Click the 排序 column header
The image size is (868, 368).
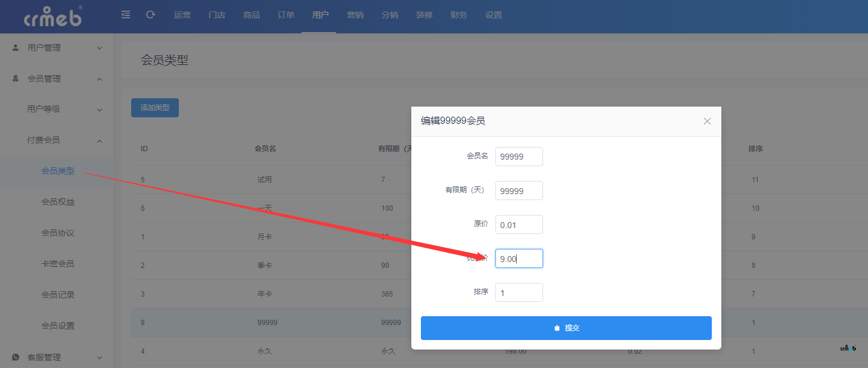pos(755,149)
